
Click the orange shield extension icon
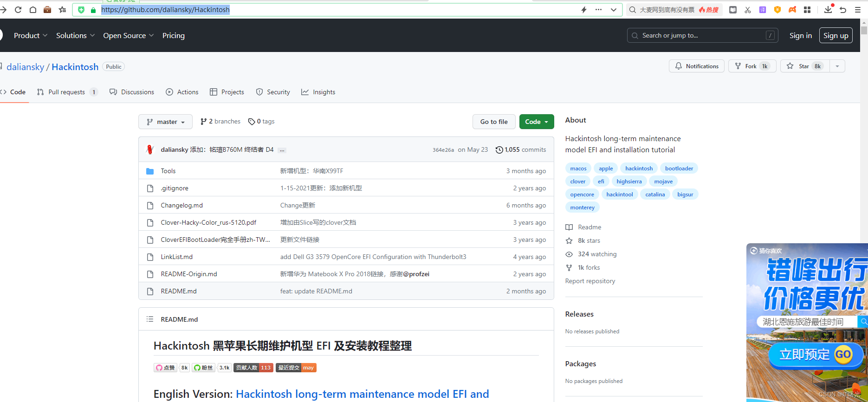click(777, 9)
